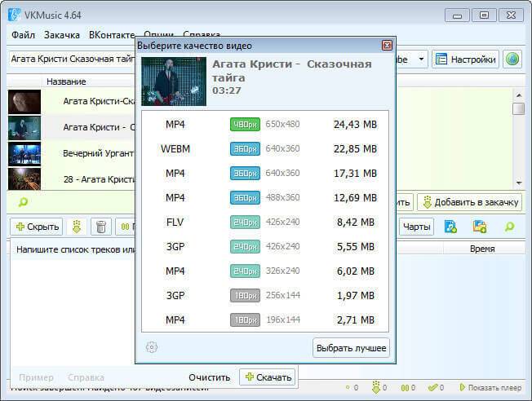
Task: Click Показать плеер in status bar
Action: (x=490, y=387)
